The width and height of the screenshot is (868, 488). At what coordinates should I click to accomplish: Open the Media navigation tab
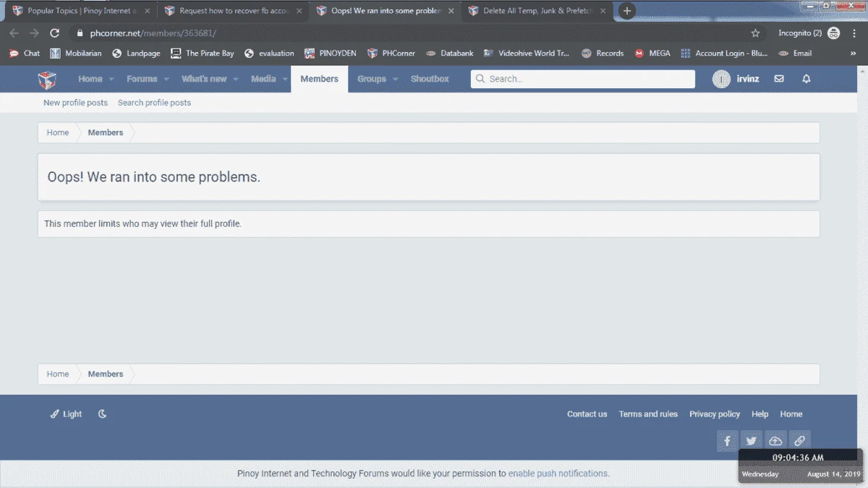pos(263,79)
